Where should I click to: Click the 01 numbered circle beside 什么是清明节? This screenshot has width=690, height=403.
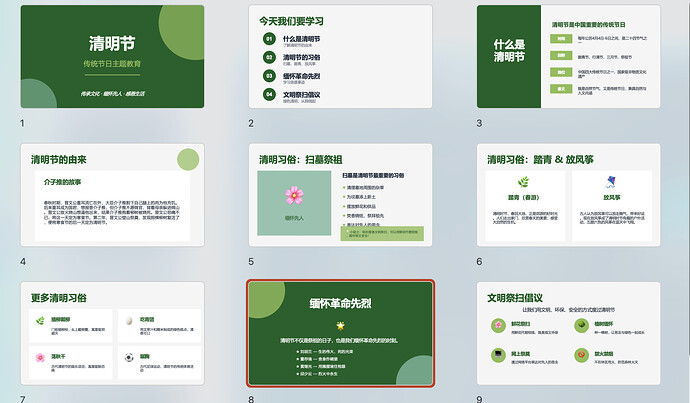pos(269,39)
